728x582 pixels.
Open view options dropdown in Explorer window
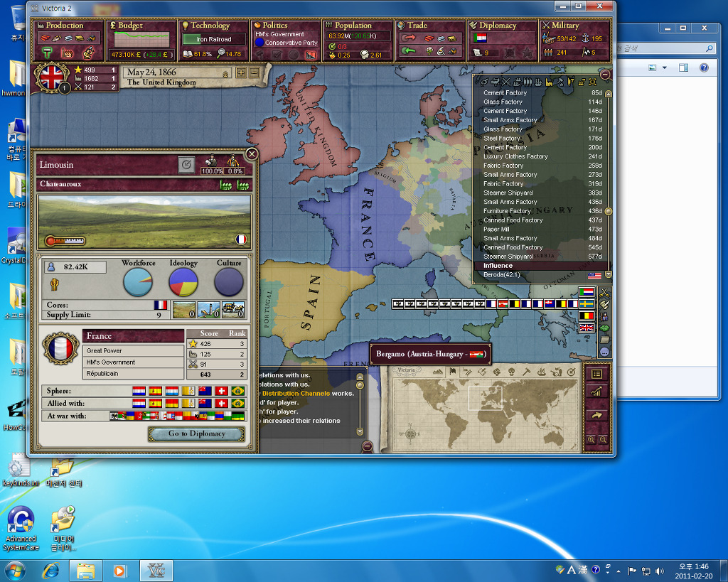point(665,68)
